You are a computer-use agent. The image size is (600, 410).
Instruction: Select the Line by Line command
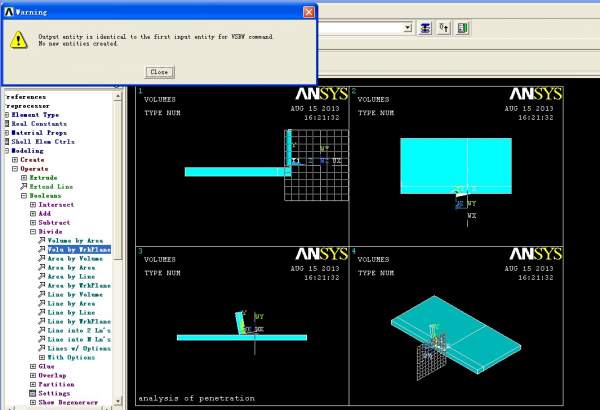pos(71,312)
